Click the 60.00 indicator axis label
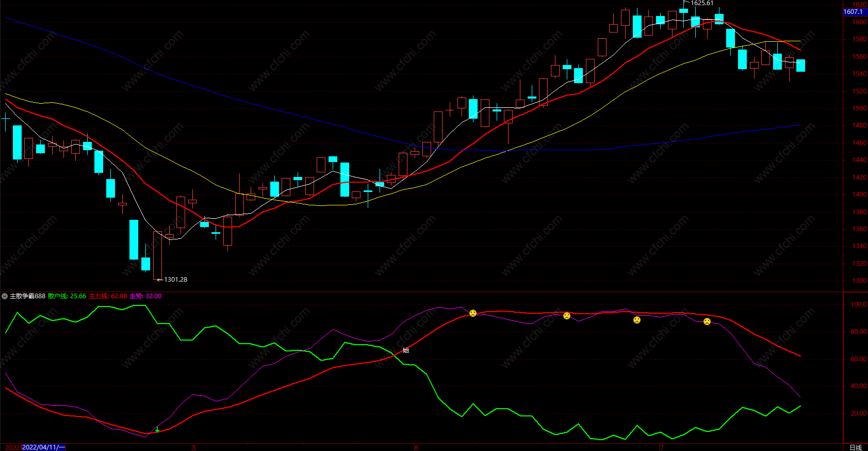This screenshot has height=451, width=868. (x=859, y=359)
